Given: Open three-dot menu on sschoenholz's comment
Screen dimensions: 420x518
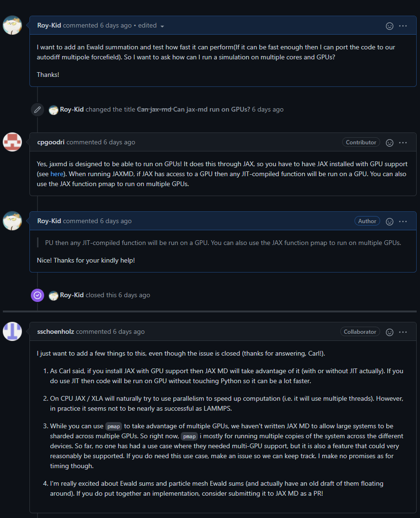Looking at the screenshot, I should [x=403, y=332].
